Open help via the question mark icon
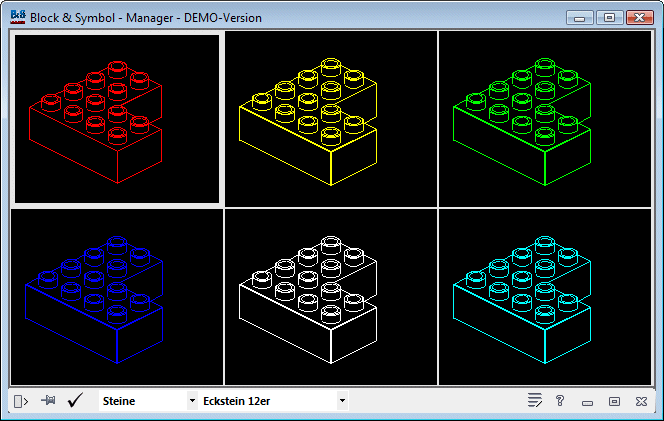Viewport: 664px width, 421px height. pyautogui.click(x=560, y=401)
